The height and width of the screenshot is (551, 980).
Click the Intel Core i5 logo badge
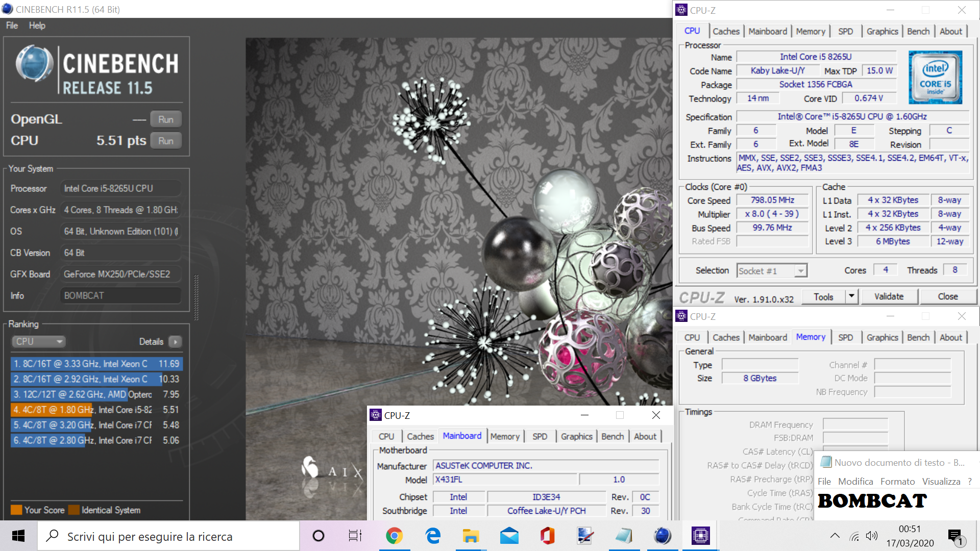[x=935, y=77]
